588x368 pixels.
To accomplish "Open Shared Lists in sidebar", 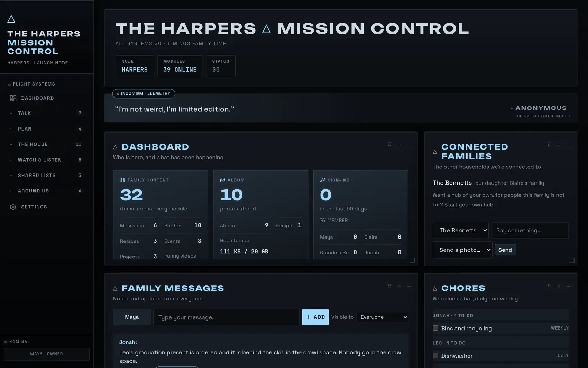I will [47, 176].
